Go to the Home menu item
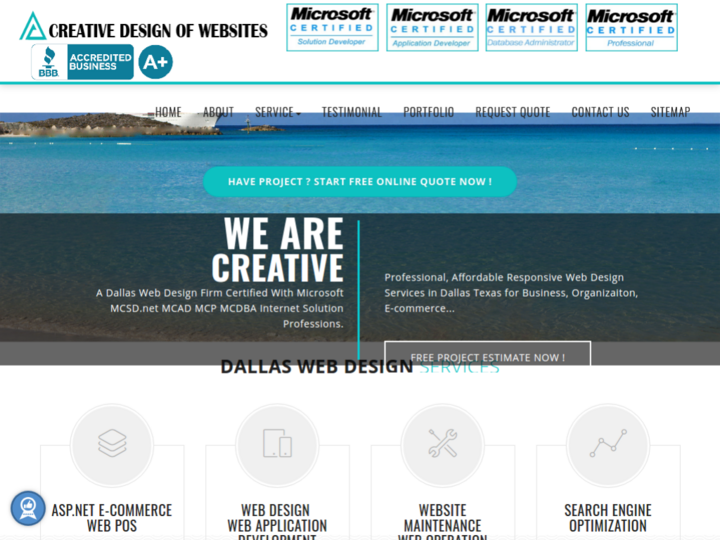Image resolution: width=720 pixels, height=540 pixels. 168,112
